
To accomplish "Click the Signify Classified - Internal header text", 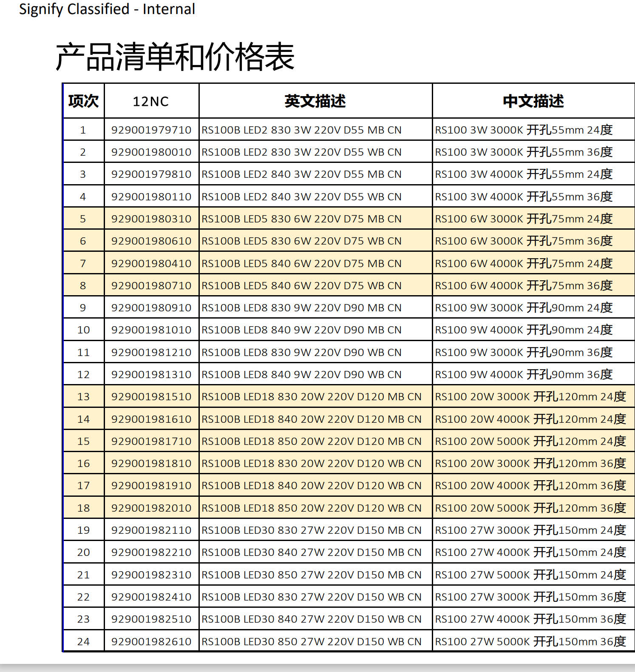I will coord(107,9).
